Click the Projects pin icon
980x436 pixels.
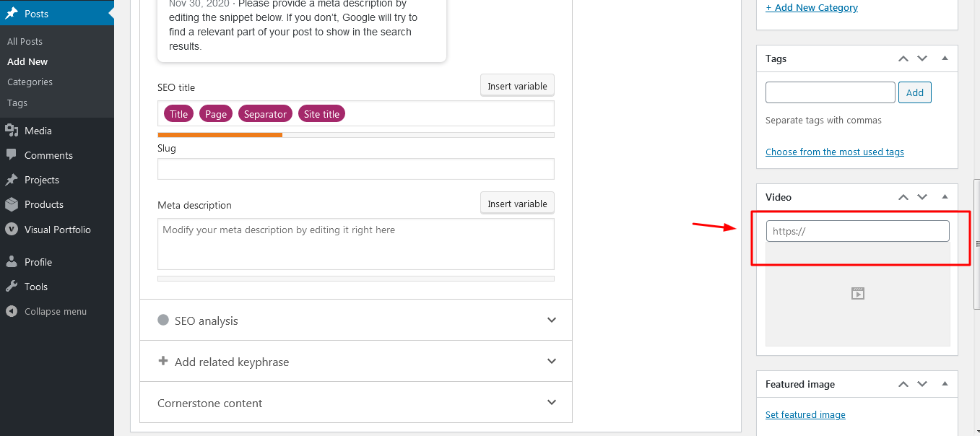pos(12,180)
